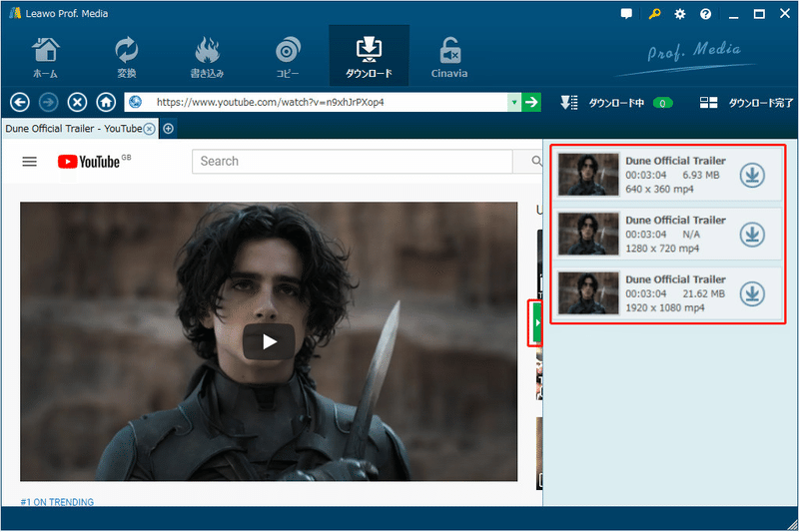Stop loading the current page

point(77,103)
